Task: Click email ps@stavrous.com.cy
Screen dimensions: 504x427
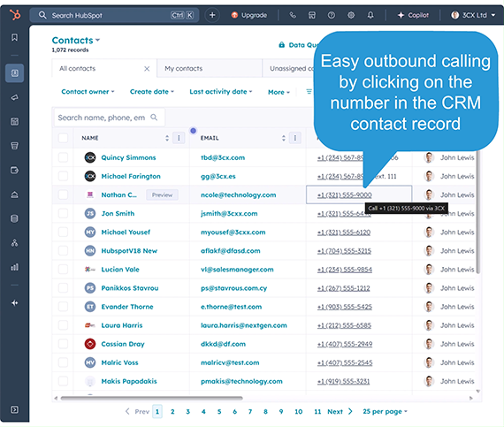Action: point(233,288)
